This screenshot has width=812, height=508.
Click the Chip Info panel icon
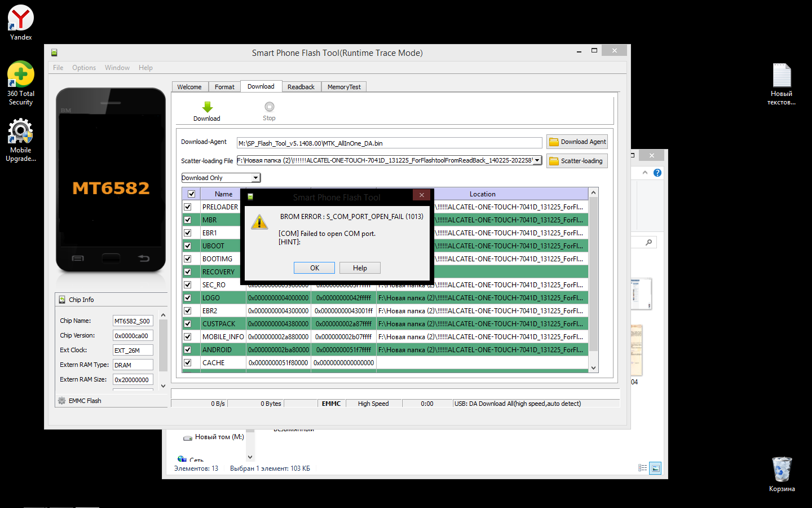tap(62, 300)
